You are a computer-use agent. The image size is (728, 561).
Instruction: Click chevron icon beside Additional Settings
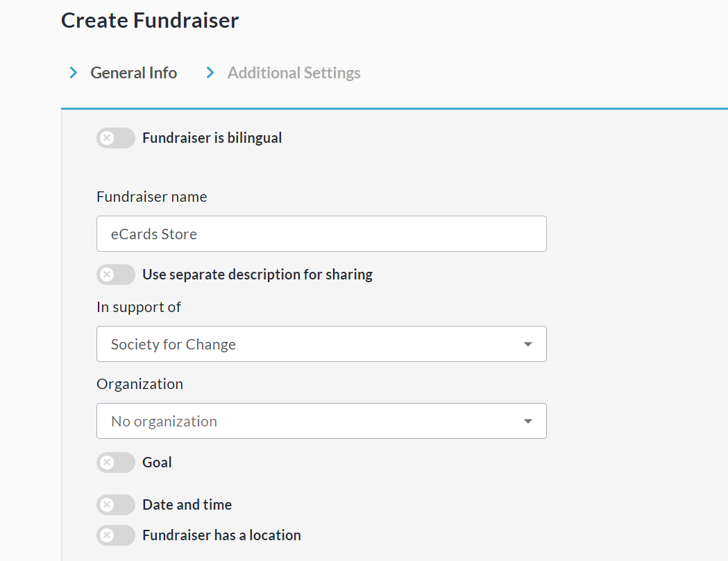coord(210,73)
